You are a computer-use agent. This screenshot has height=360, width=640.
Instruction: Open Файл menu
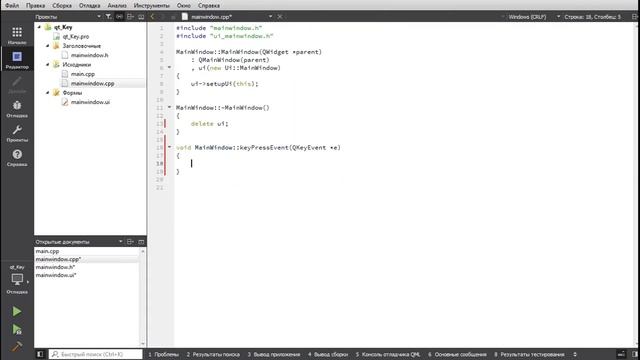[x=12, y=5]
